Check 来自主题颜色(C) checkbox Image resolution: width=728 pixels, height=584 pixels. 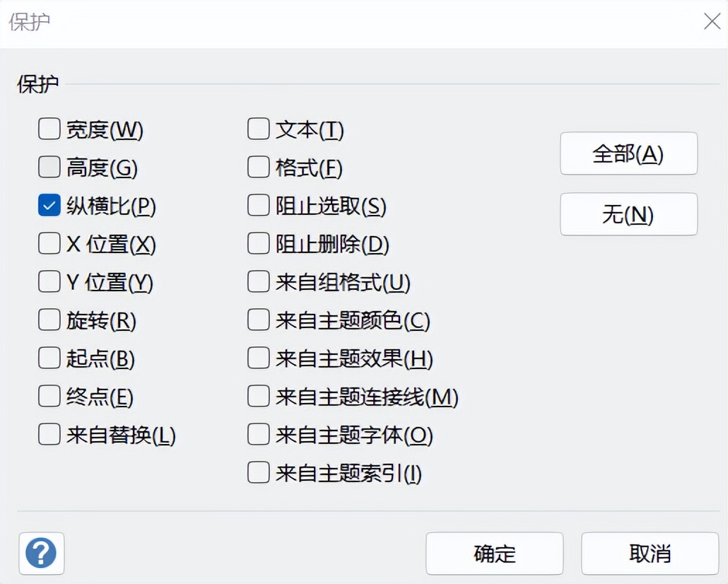(259, 320)
